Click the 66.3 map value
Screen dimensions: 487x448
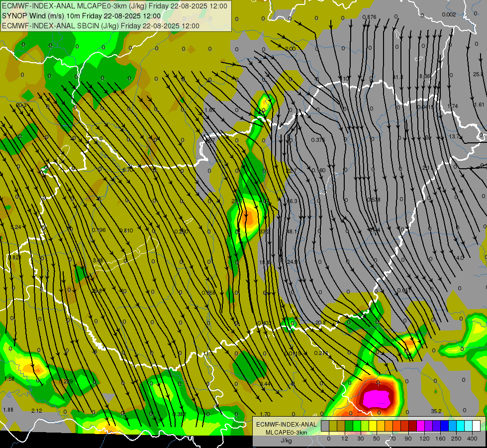tap(292, 201)
